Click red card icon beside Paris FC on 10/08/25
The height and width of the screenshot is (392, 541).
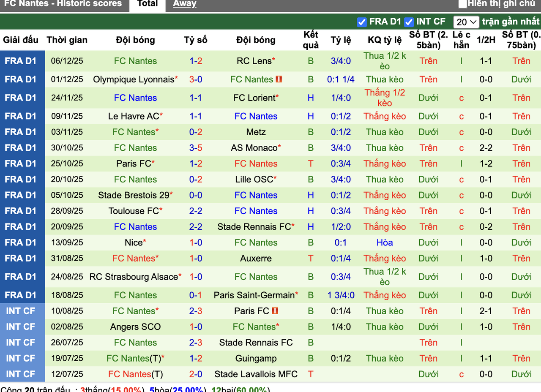275,311
